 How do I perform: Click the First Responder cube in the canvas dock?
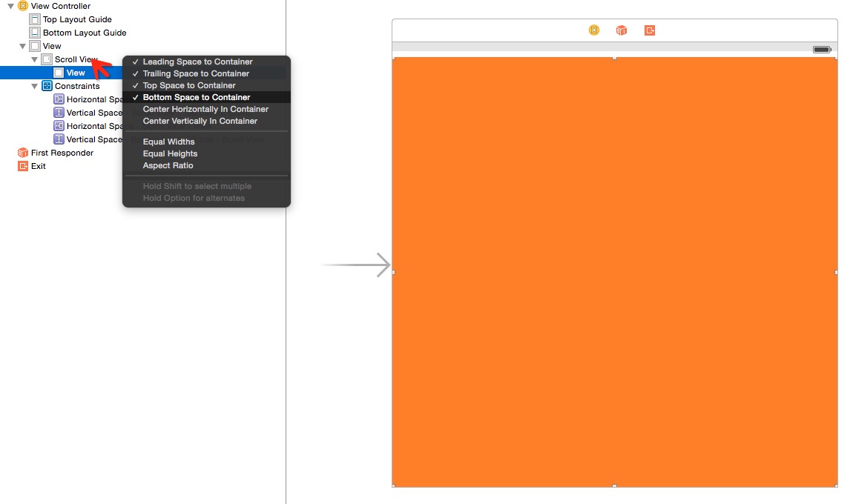click(622, 30)
